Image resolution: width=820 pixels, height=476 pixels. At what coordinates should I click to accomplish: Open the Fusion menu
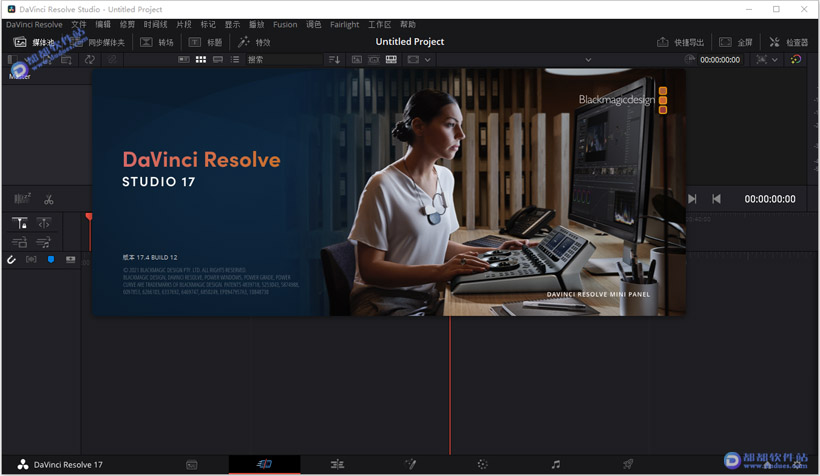[285, 25]
